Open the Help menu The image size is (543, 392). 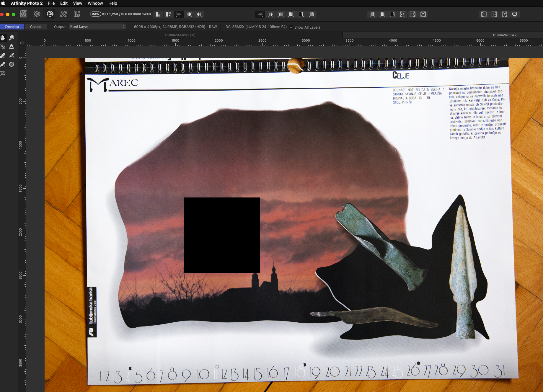pyautogui.click(x=112, y=3)
